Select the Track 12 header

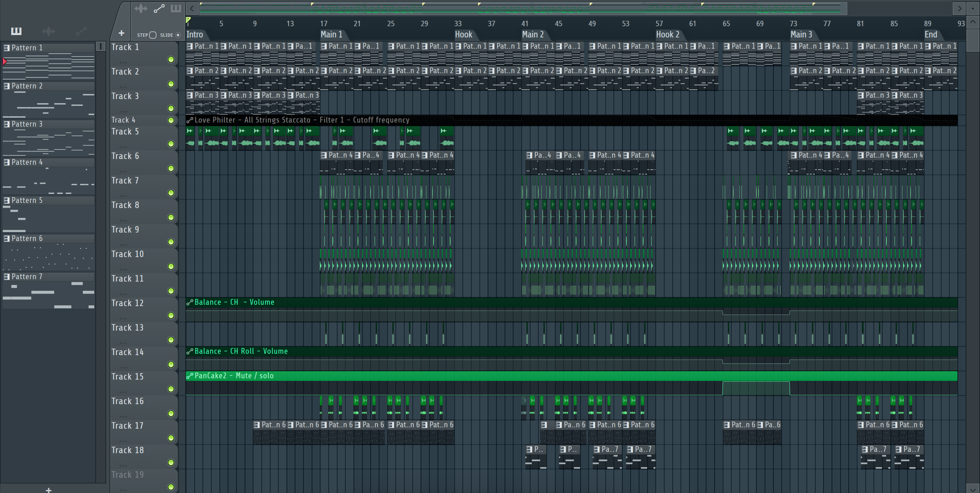pyautogui.click(x=144, y=309)
